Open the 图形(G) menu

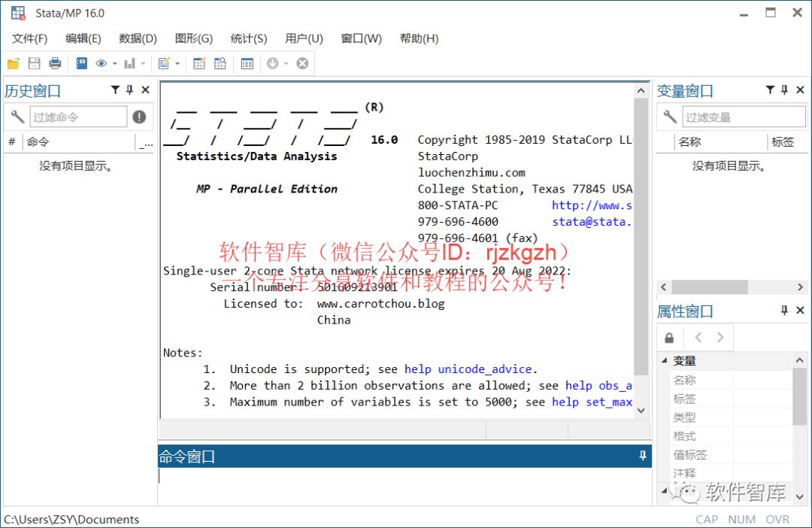click(194, 39)
